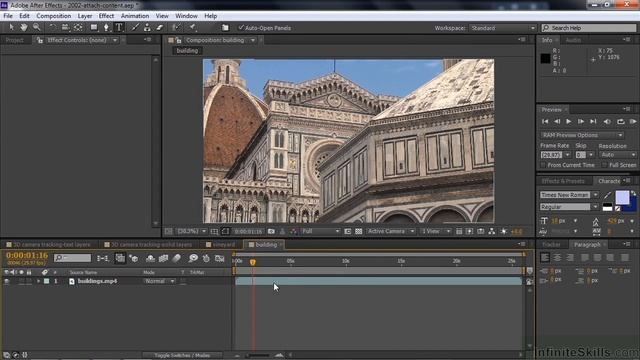Toggle loop option in Preview panel
The width and height of the screenshot is (640, 360).
pyautogui.click(x=620, y=122)
